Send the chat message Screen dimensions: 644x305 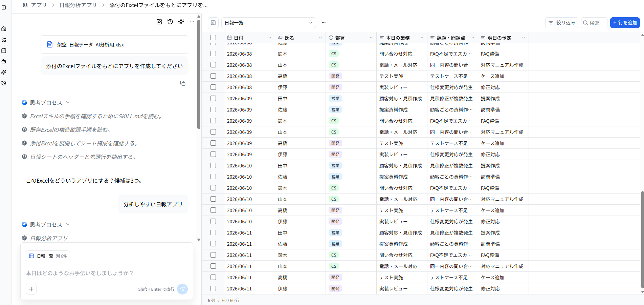tap(182, 289)
